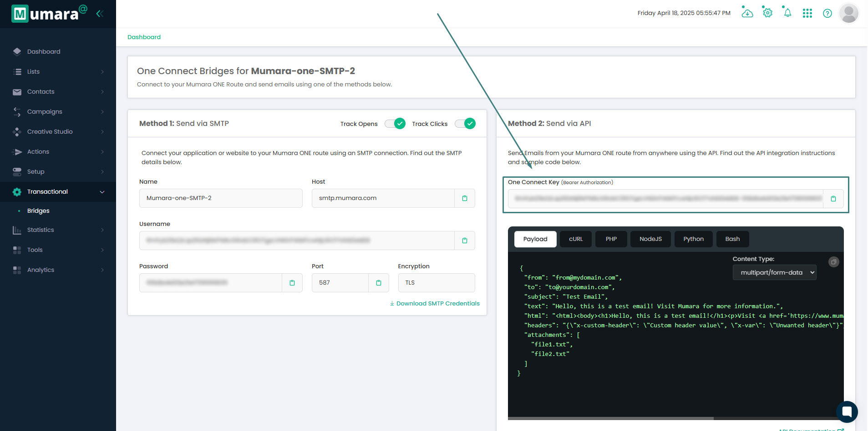Copy the One Connect Key
868x431 pixels.
coord(833,199)
